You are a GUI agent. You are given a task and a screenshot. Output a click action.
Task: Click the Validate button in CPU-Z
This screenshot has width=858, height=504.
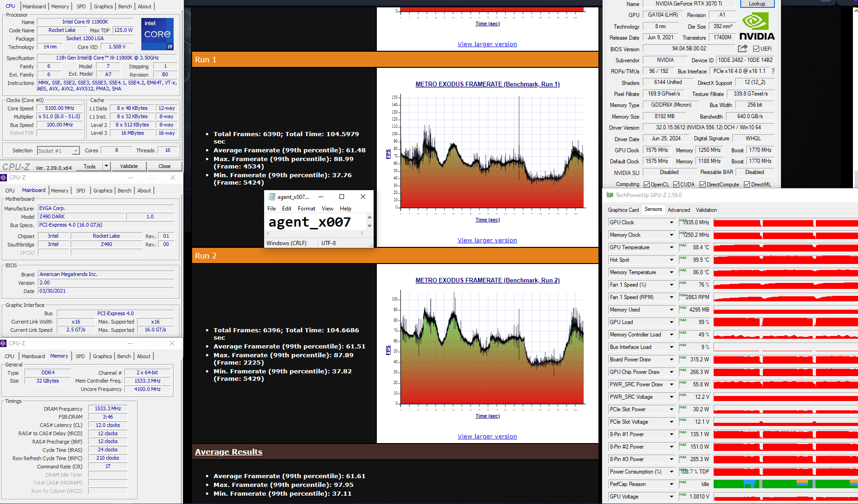[x=129, y=166]
